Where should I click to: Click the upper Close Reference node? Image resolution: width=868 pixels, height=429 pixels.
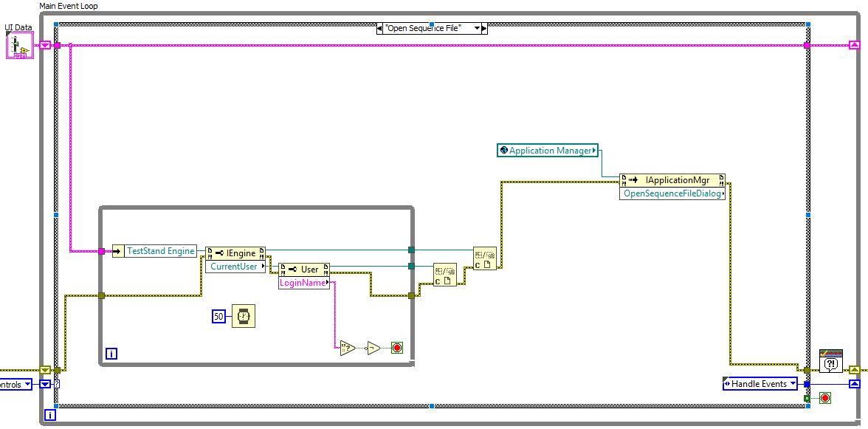coord(485,258)
